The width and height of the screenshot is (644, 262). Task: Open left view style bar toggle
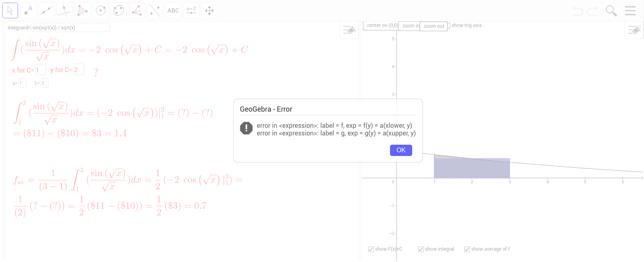click(x=349, y=30)
